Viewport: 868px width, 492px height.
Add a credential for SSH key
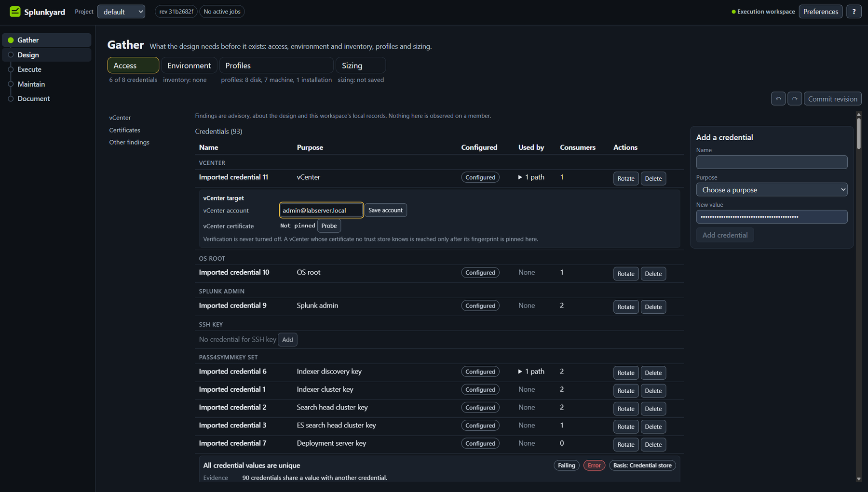pos(287,340)
